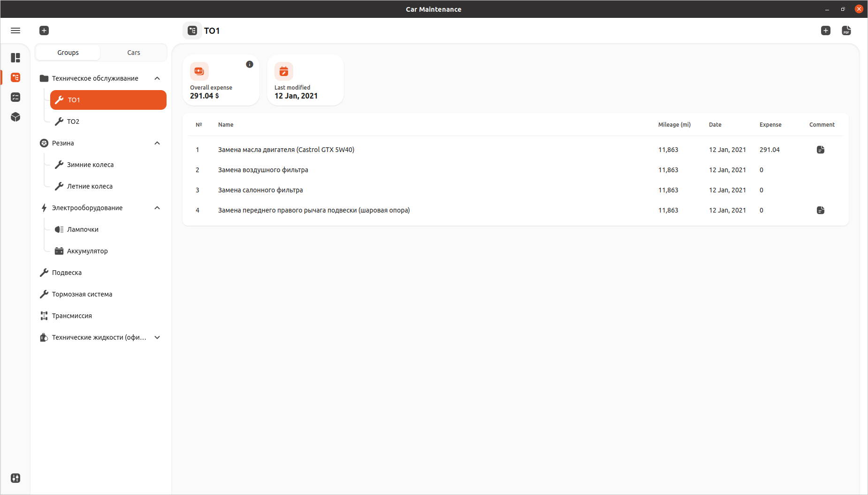
Task: Open the cube parts icon in left rail
Action: (x=15, y=117)
